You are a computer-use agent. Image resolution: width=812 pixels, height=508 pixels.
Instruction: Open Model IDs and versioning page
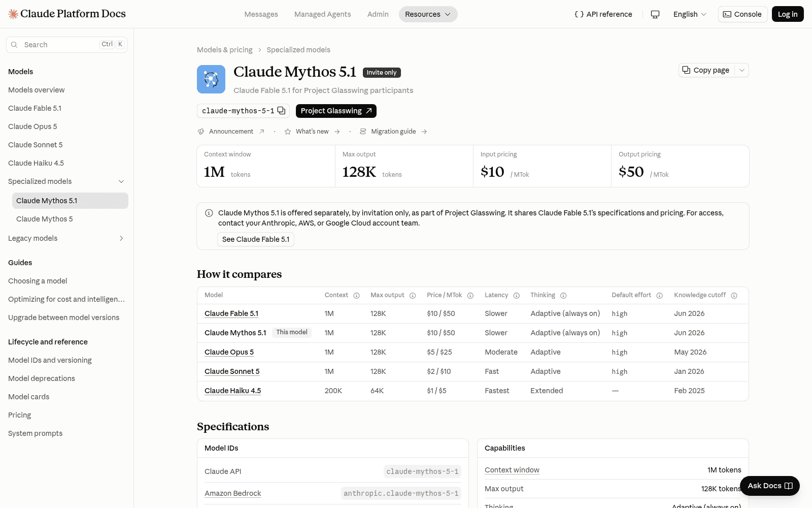click(x=50, y=360)
